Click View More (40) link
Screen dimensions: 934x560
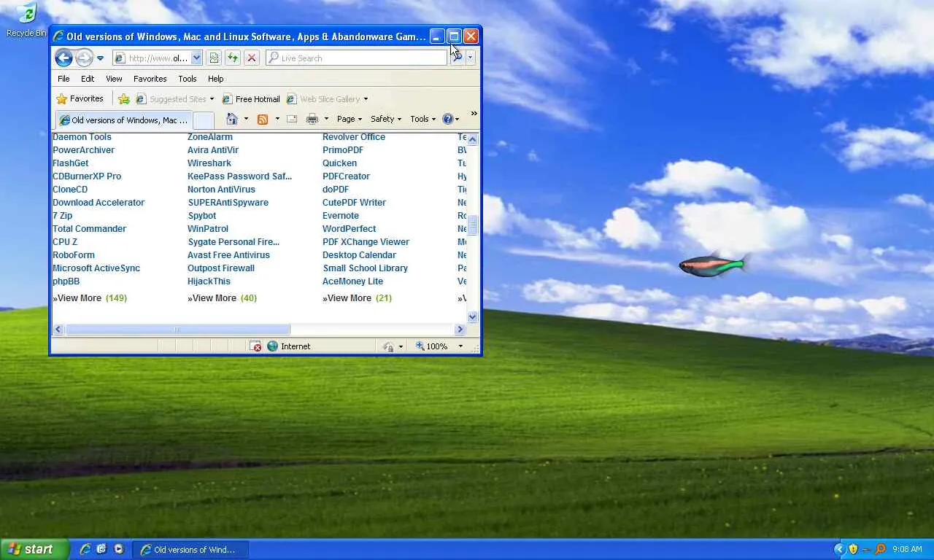[222, 298]
